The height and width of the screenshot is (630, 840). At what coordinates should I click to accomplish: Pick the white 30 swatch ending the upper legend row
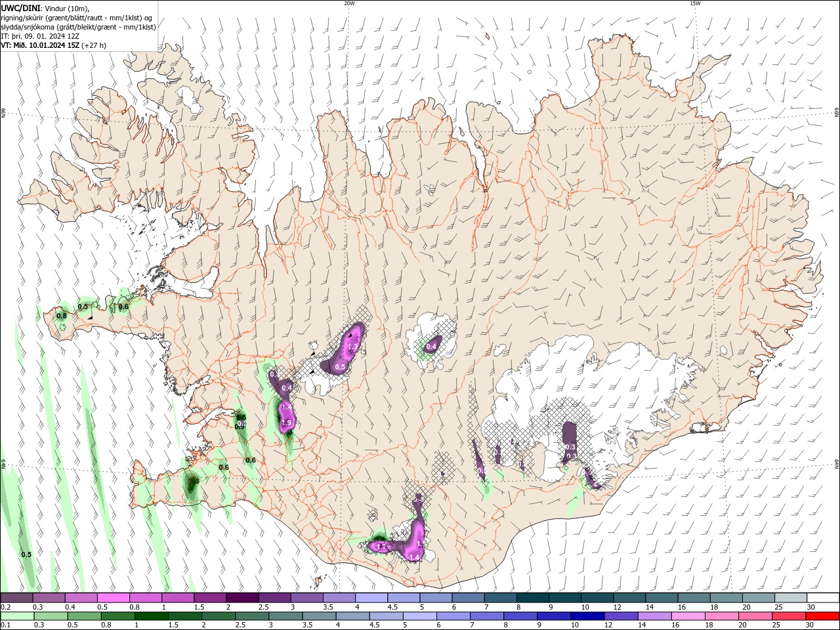point(822,598)
